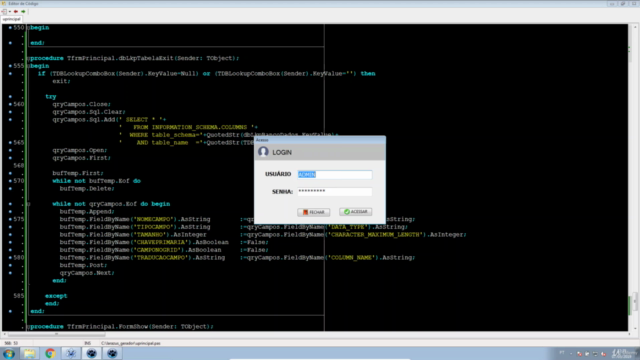
Task: Click the 'bufTemp.Append;' code line
Action: point(87,211)
